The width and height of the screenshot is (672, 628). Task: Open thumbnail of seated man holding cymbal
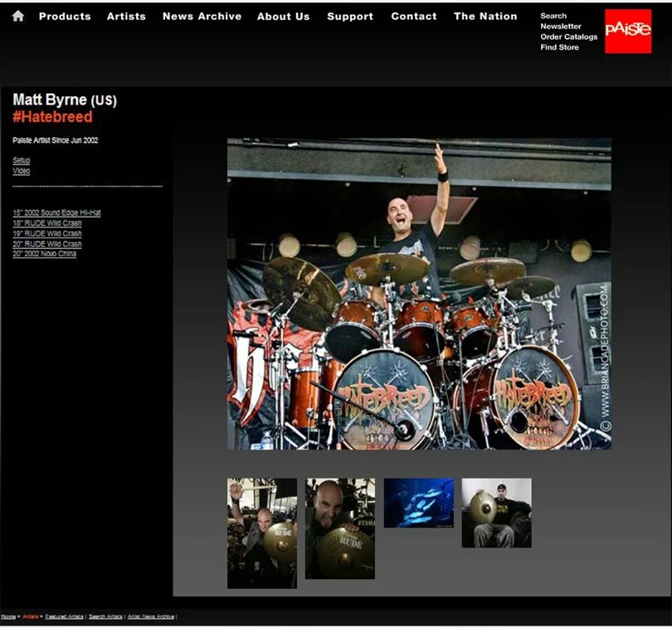click(x=496, y=513)
